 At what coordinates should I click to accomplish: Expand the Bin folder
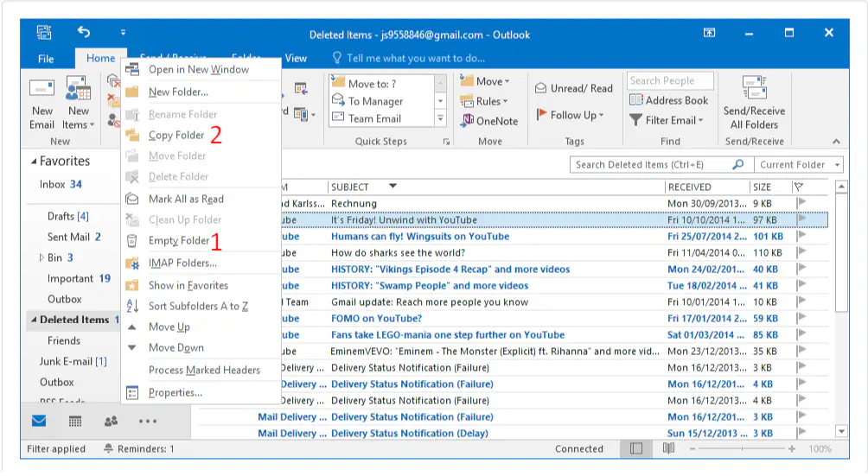pyautogui.click(x=41, y=257)
